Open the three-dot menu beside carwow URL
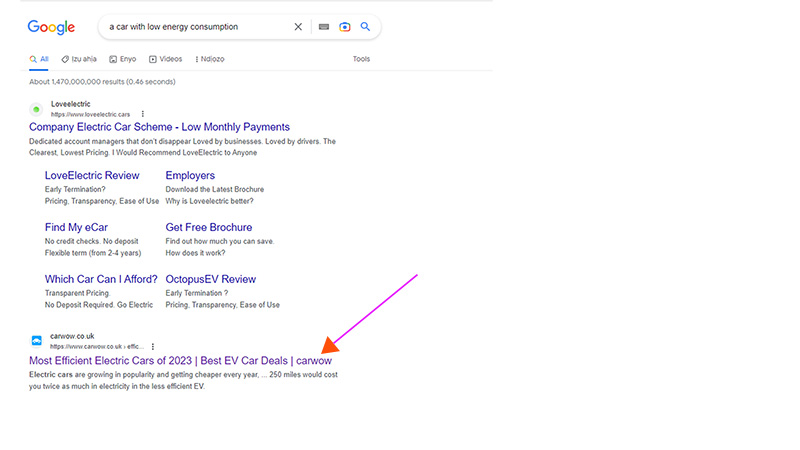The width and height of the screenshot is (800, 450). click(x=153, y=346)
